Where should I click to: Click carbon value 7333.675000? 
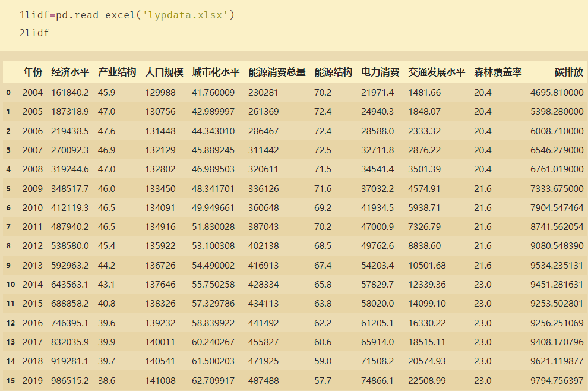pos(557,189)
